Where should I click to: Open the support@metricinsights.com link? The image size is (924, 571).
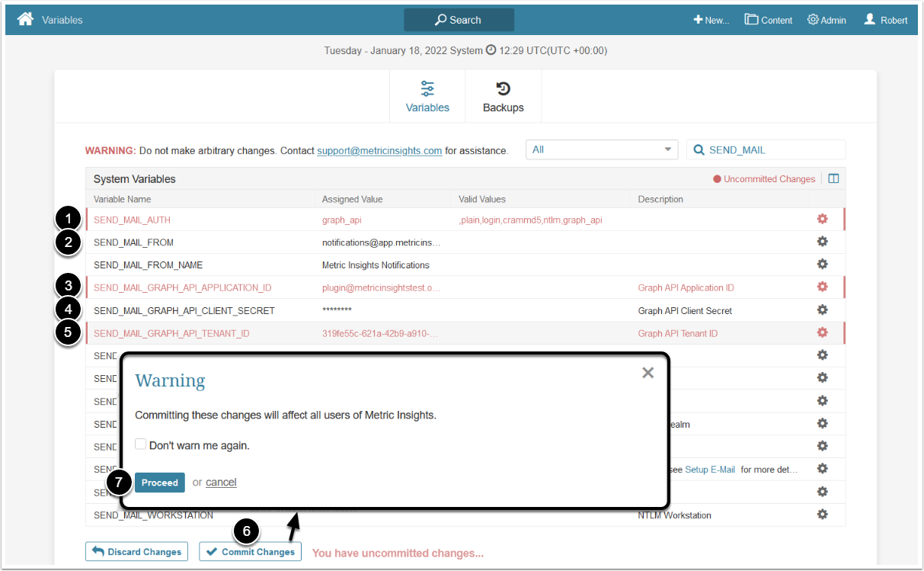click(x=379, y=151)
